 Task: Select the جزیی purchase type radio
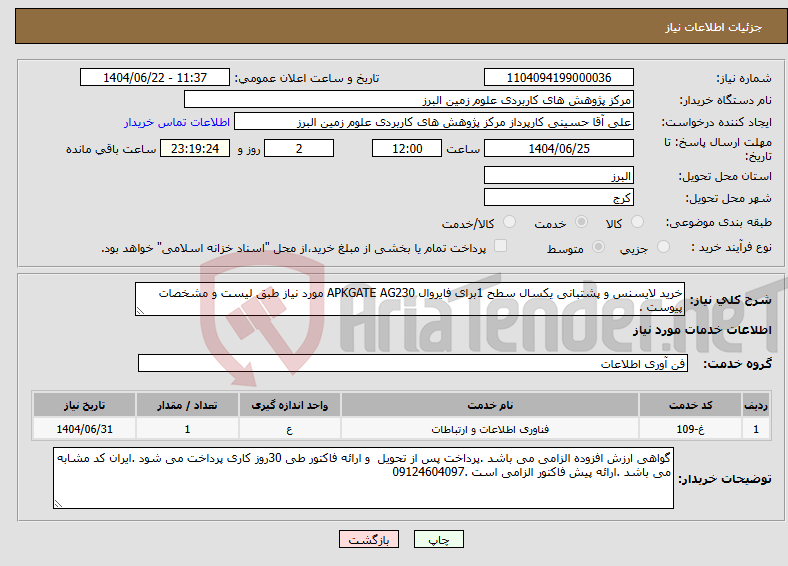(663, 246)
